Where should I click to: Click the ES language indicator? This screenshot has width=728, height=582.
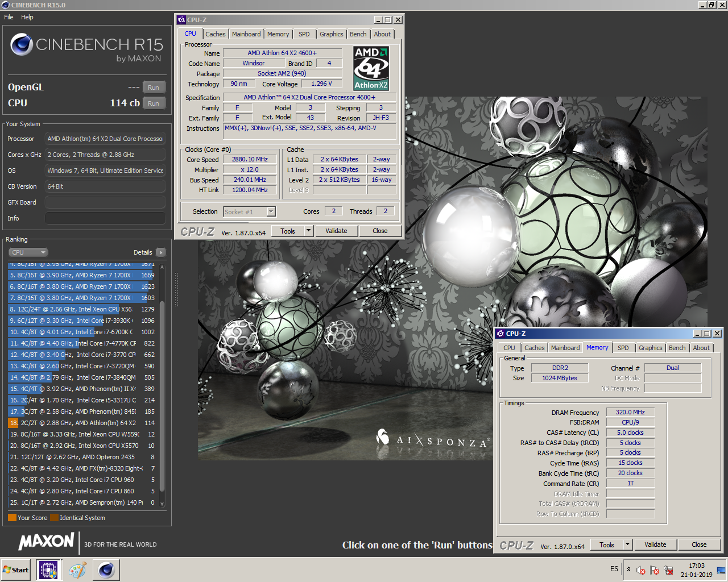(614, 569)
